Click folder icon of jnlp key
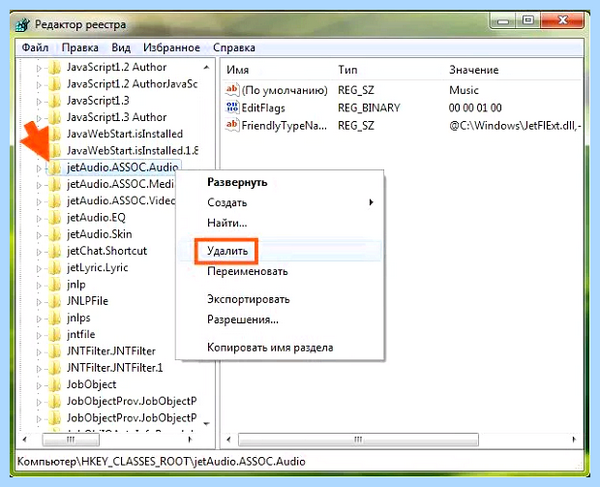Screen dimensions: 600x487 55,285
